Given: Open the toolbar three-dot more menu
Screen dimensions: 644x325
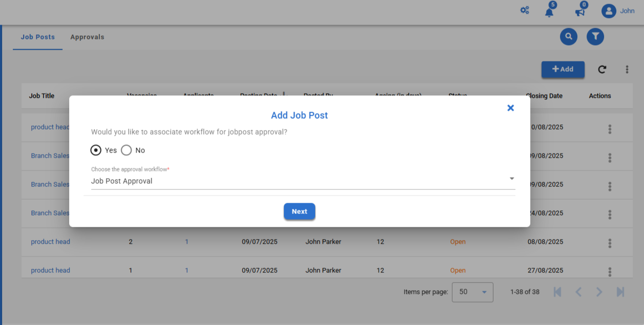Looking at the screenshot, I should 627,70.
